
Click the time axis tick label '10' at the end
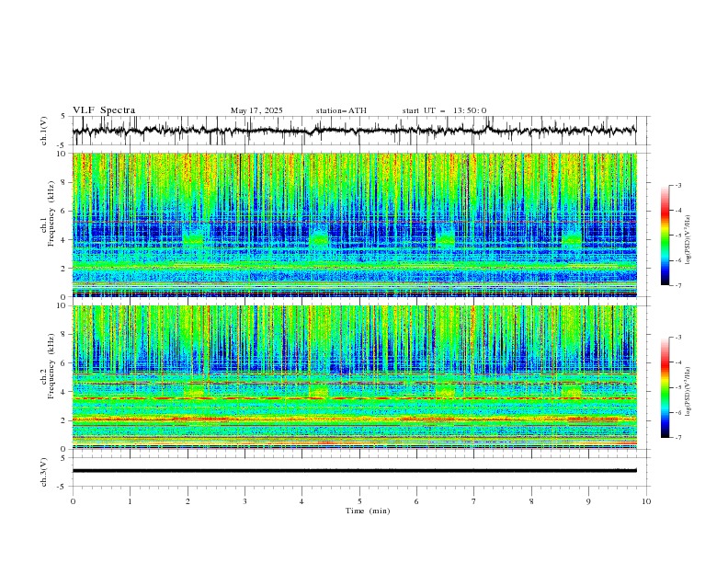(x=646, y=501)
